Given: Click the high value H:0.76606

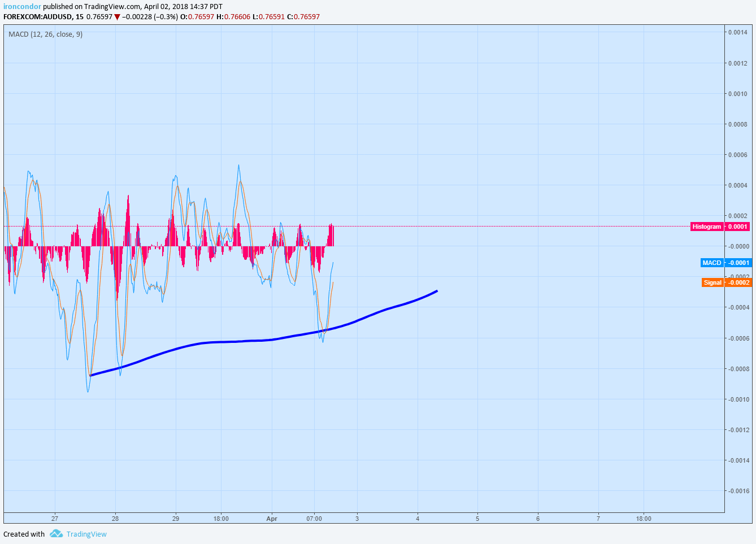Looking at the screenshot, I should [x=233, y=17].
